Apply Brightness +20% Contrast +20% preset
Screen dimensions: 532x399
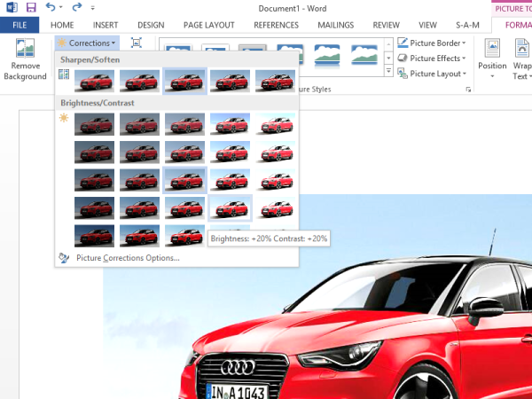click(230, 207)
